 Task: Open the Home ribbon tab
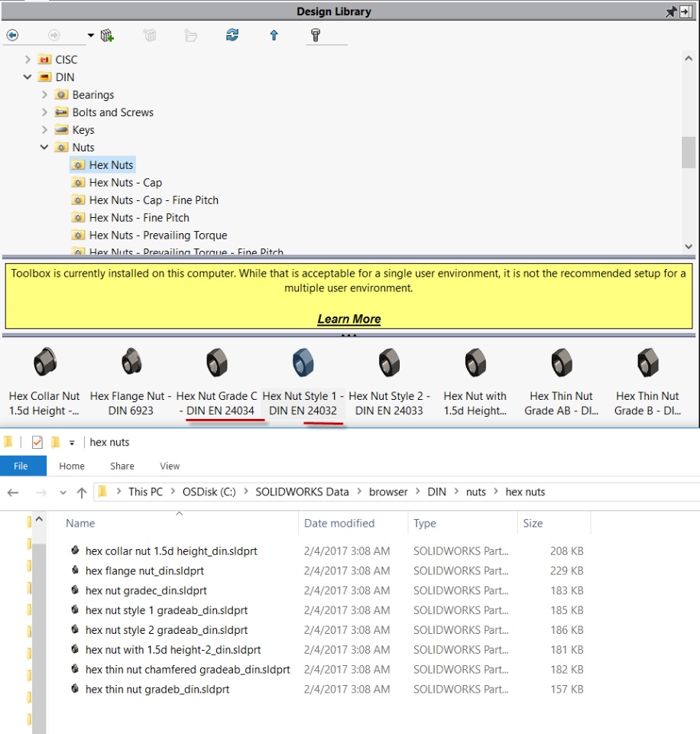pos(72,466)
